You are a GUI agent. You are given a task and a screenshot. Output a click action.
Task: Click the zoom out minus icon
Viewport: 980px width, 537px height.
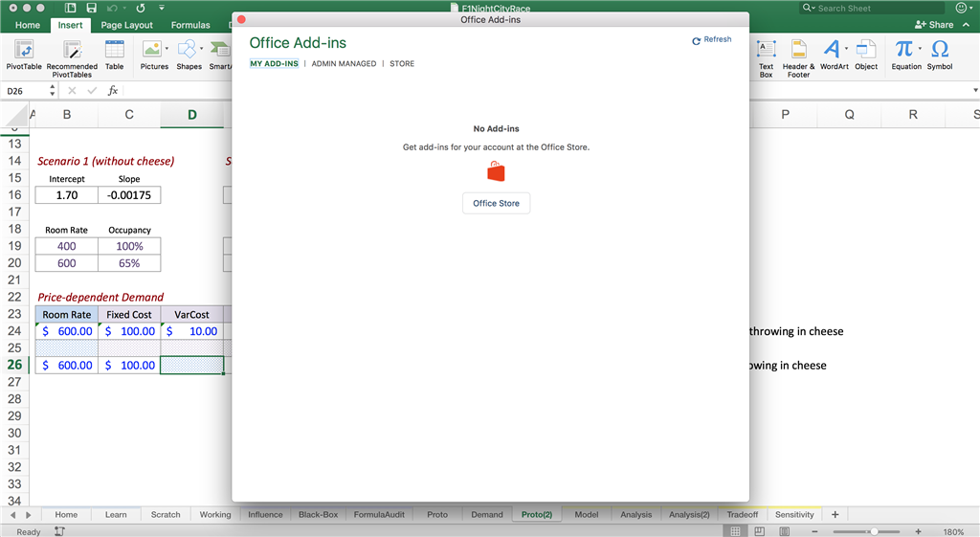814,531
